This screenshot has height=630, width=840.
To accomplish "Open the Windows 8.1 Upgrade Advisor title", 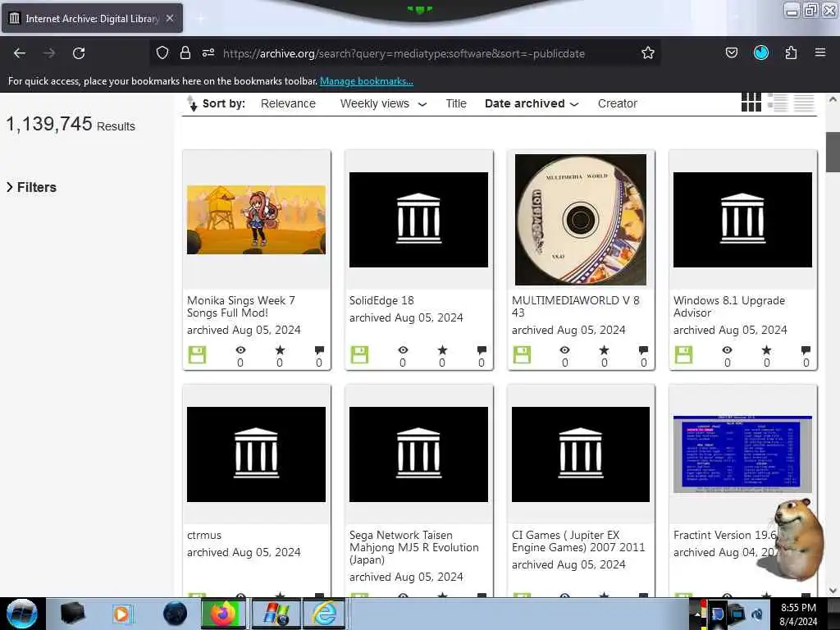I will click(728, 307).
